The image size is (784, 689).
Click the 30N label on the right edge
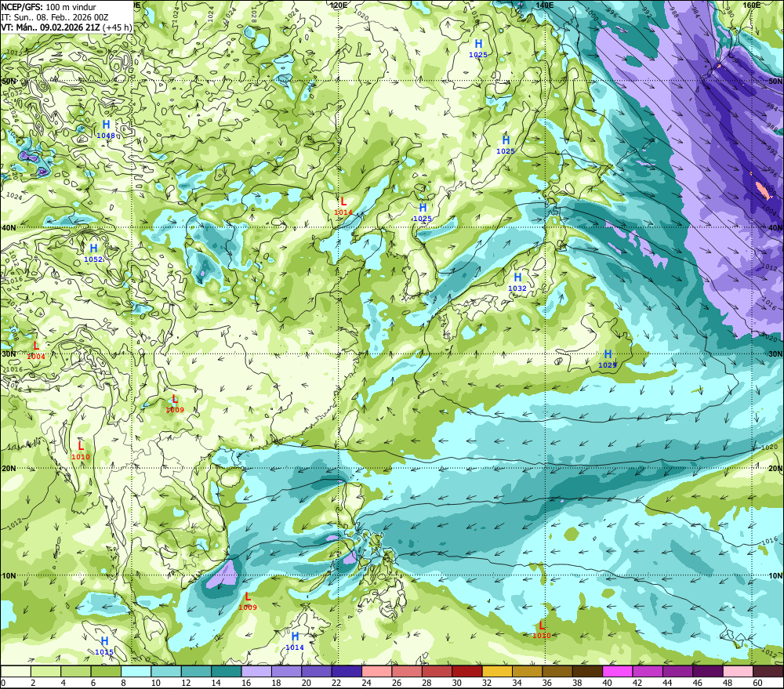(775, 354)
